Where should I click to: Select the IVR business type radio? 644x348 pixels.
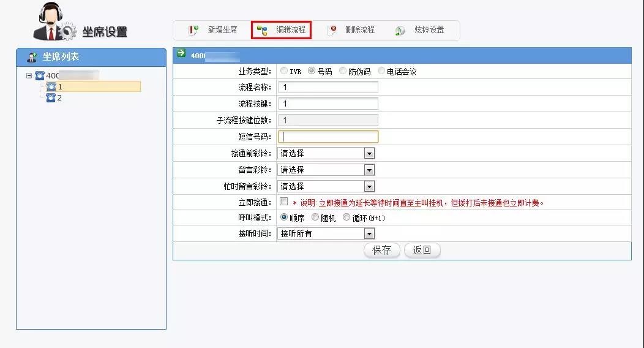(x=283, y=71)
